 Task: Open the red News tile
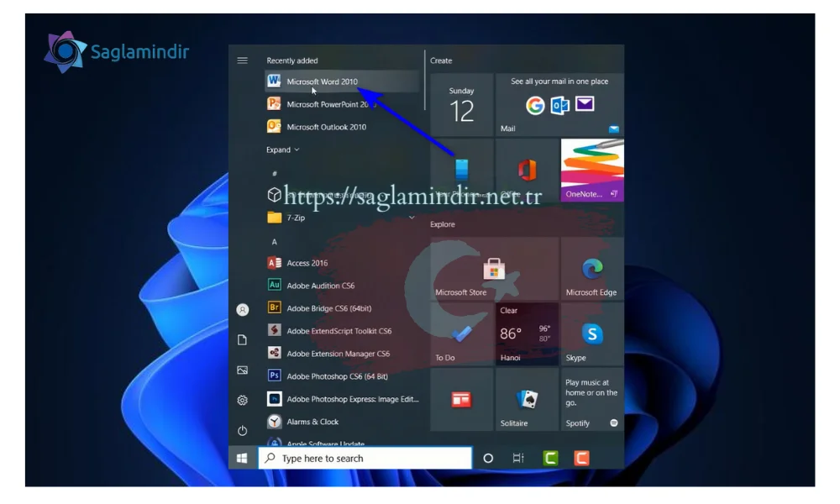461,399
